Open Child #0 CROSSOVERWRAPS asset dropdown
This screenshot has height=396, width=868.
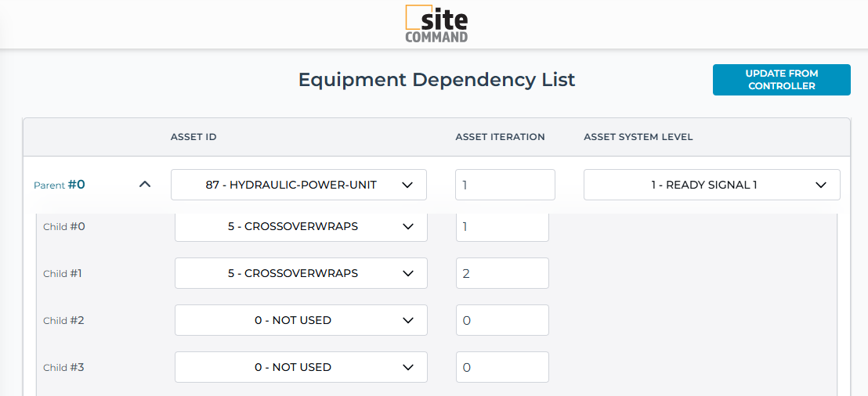[x=301, y=226]
